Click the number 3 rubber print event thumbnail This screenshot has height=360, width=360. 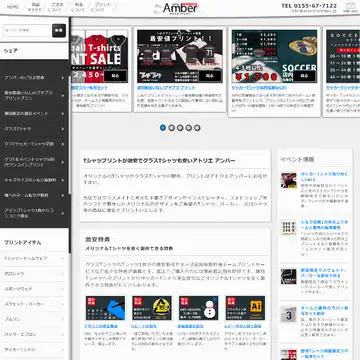(x=288, y=315)
